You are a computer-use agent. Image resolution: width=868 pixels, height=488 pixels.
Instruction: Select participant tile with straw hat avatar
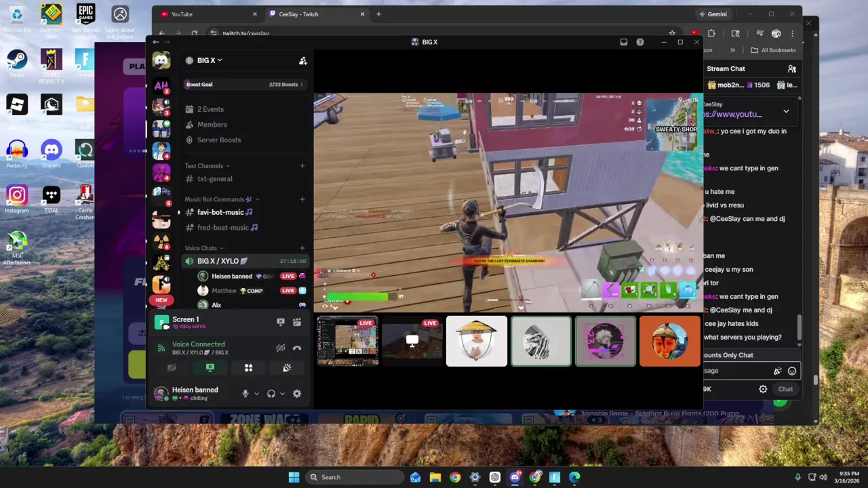point(477,341)
